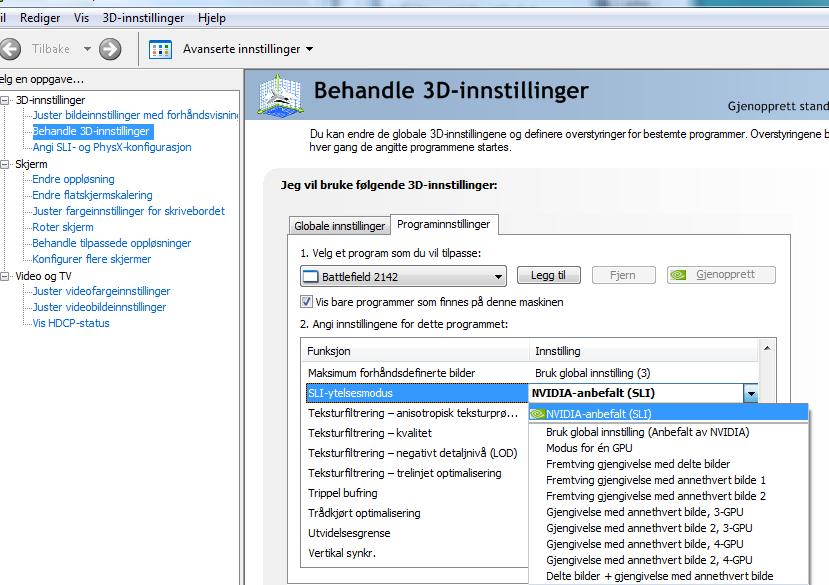
Task: Choose Fremtving gjengivelse med delte bilder
Action: point(669,464)
